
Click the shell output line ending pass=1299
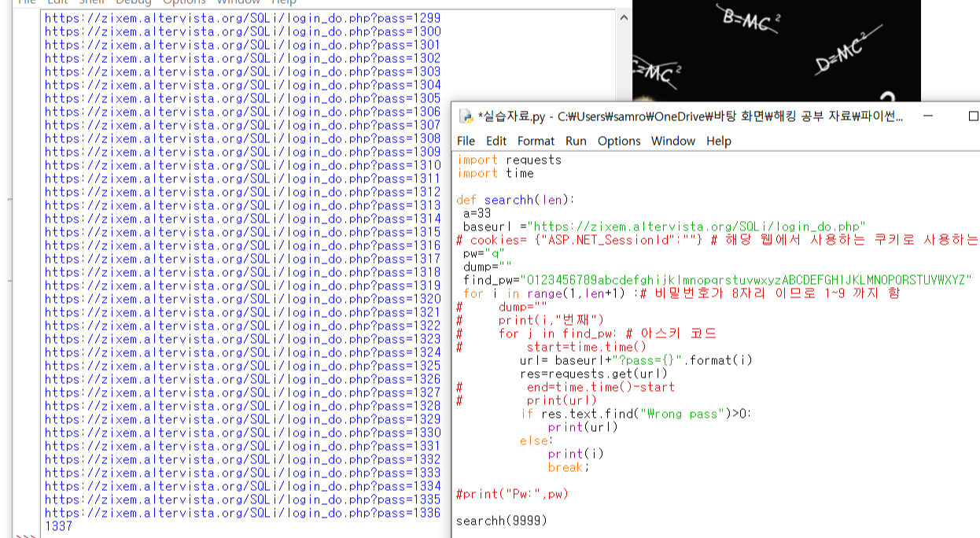[242, 17]
